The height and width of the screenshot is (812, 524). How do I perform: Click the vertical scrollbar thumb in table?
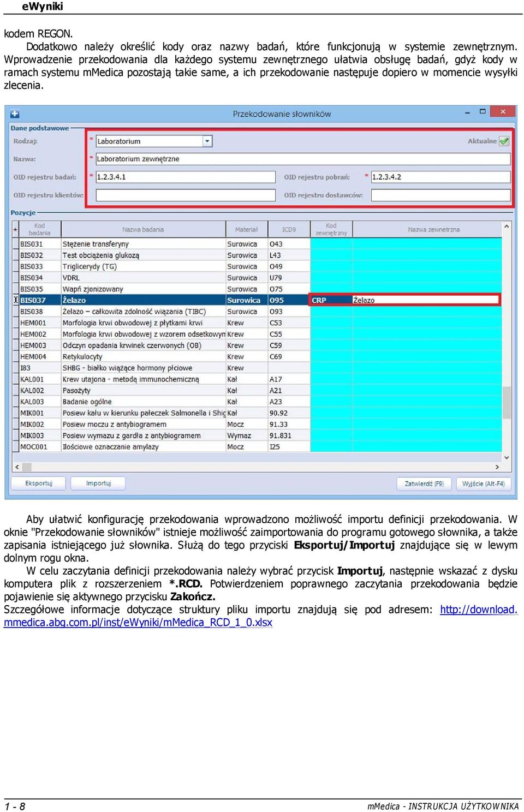click(x=507, y=403)
